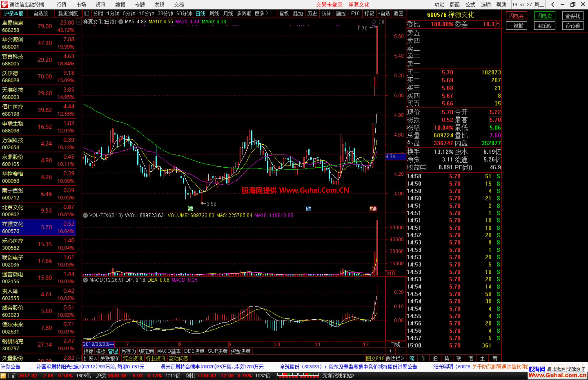Click the 通达信 app logo icon
588x380 pixels.
[4, 4]
